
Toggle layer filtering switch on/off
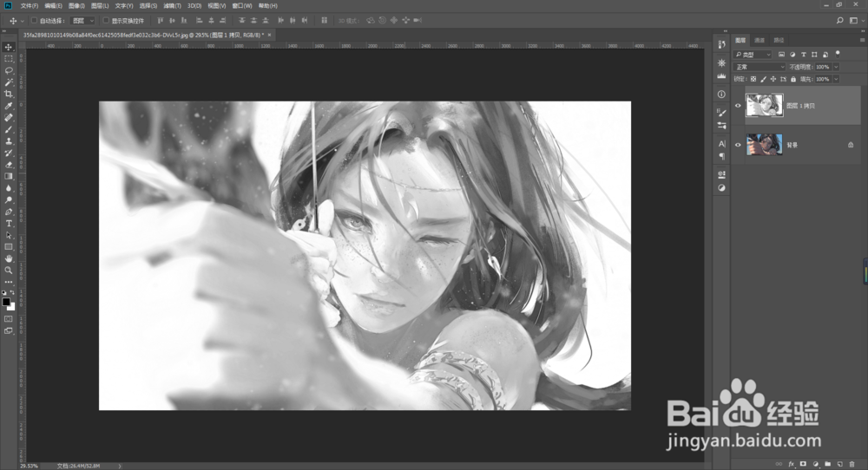(x=838, y=54)
